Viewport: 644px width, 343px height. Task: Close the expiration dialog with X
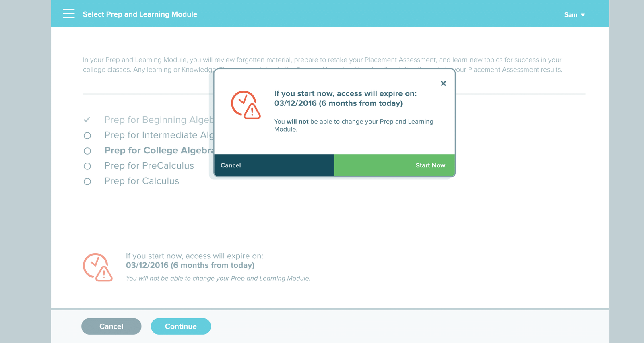pyautogui.click(x=443, y=83)
